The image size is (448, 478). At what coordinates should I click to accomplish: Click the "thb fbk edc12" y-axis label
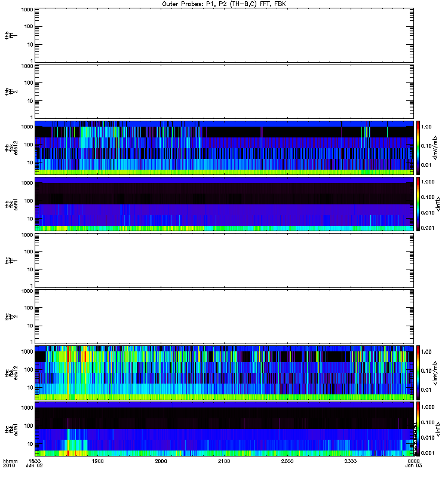coord(11,148)
